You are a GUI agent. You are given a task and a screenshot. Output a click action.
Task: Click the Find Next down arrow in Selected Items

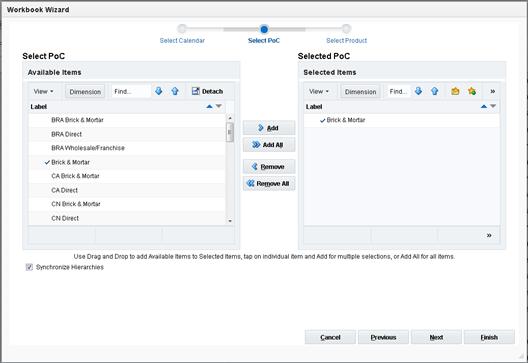tap(418, 91)
